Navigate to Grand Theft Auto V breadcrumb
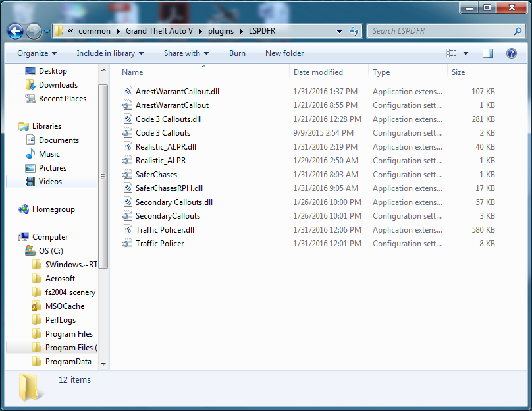 pos(159,31)
